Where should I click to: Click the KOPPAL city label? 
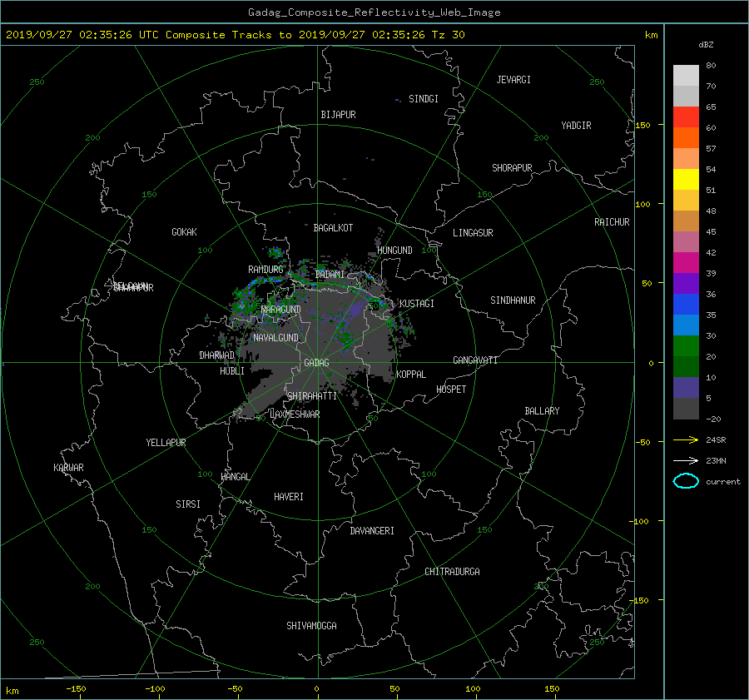(411, 375)
